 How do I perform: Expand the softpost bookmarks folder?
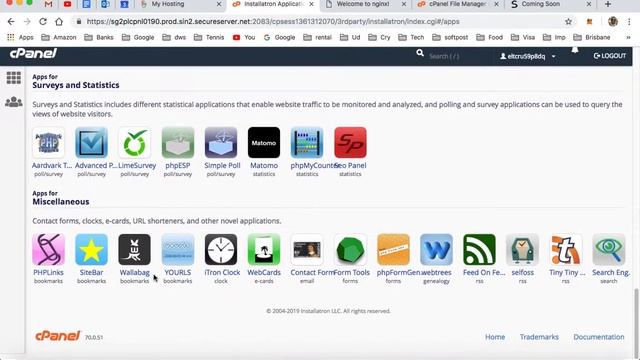point(450,37)
